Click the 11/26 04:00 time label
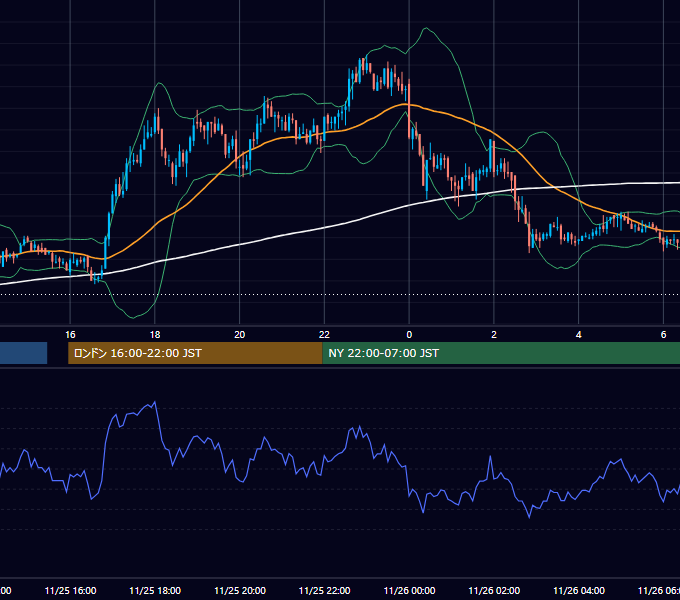Screen dimensions: 680x600 click(579, 590)
